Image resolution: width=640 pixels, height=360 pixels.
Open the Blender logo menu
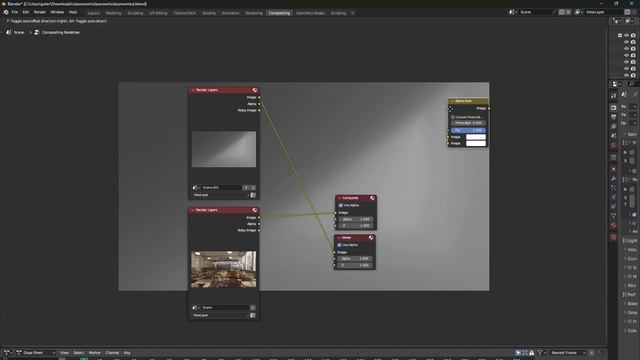[6, 12]
